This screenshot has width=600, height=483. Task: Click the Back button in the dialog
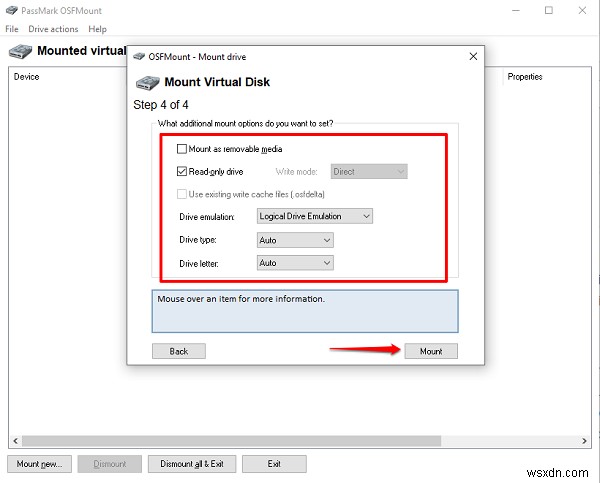pyautogui.click(x=179, y=351)
